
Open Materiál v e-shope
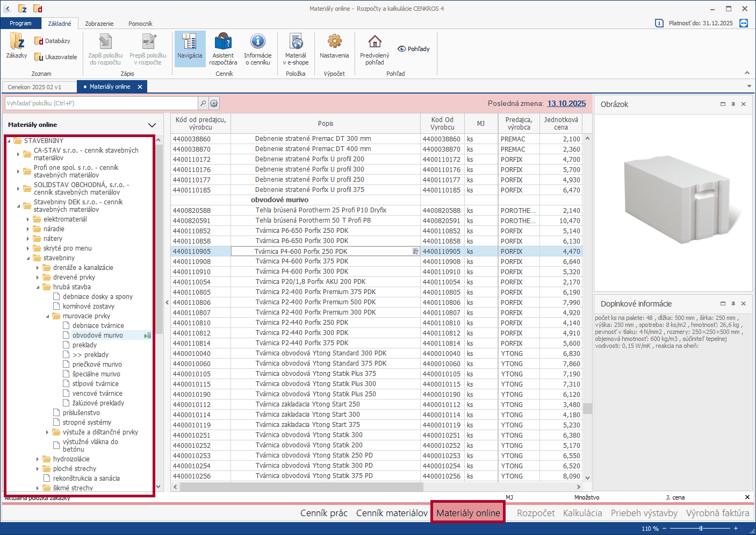click(x=296, y=48)
